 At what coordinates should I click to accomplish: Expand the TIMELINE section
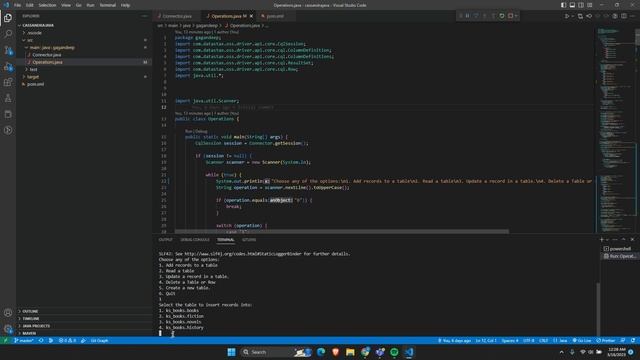84,318
